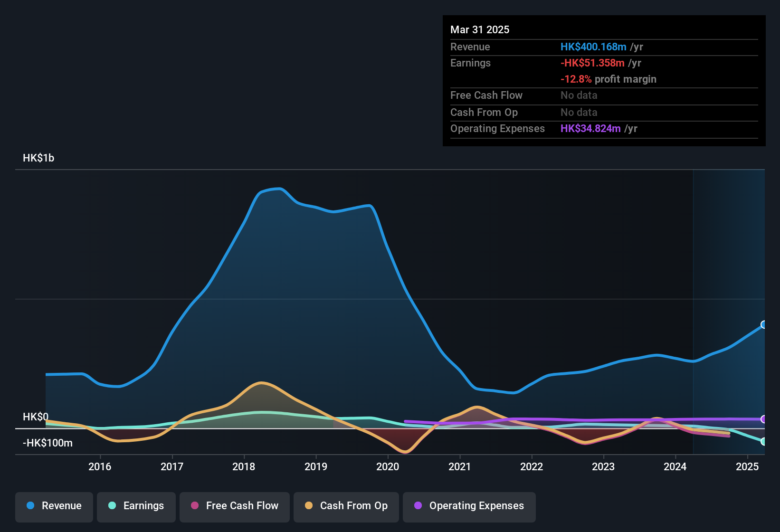The image size is (780, 532).
Task: Click the pink Free Cash Flow legend dot
Action: click(195, 506)
